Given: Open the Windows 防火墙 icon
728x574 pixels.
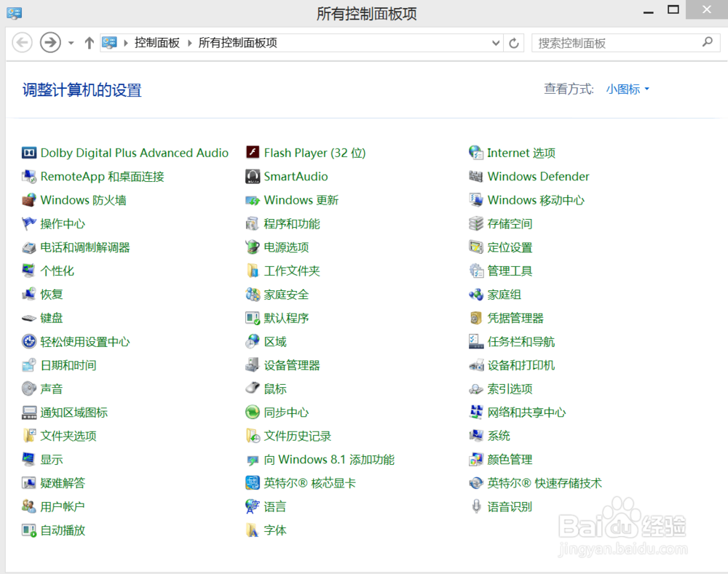Looking at the screenshot, I should (29, 200).
